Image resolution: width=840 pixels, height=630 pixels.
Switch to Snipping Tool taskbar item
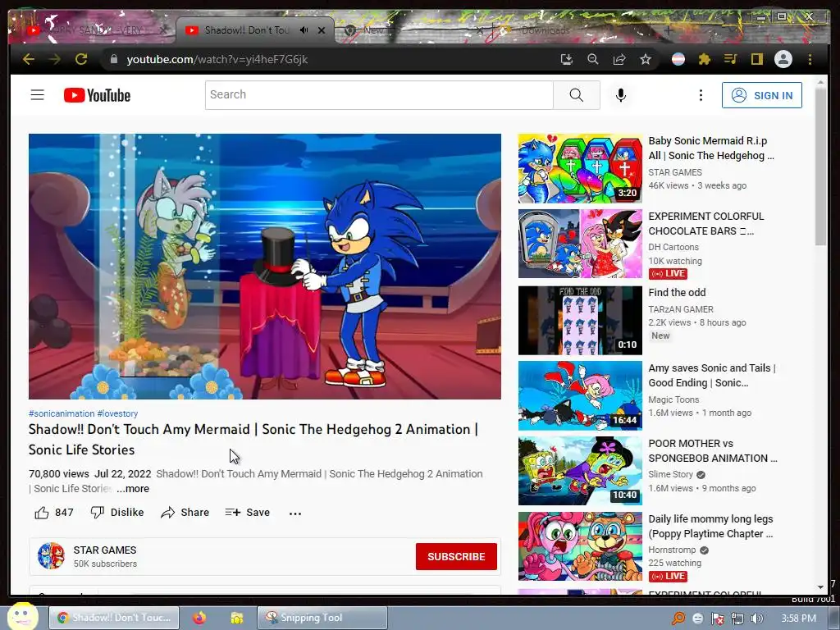click(x=322, y=618)
